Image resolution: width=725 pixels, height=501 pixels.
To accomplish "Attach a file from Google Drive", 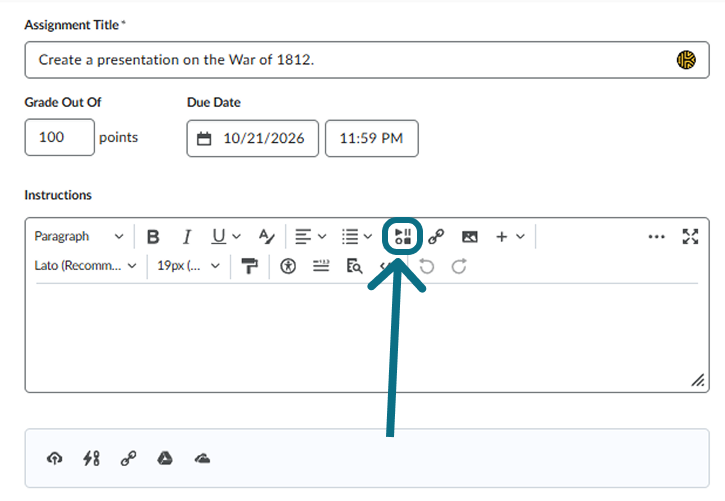I will coord(165,458).
